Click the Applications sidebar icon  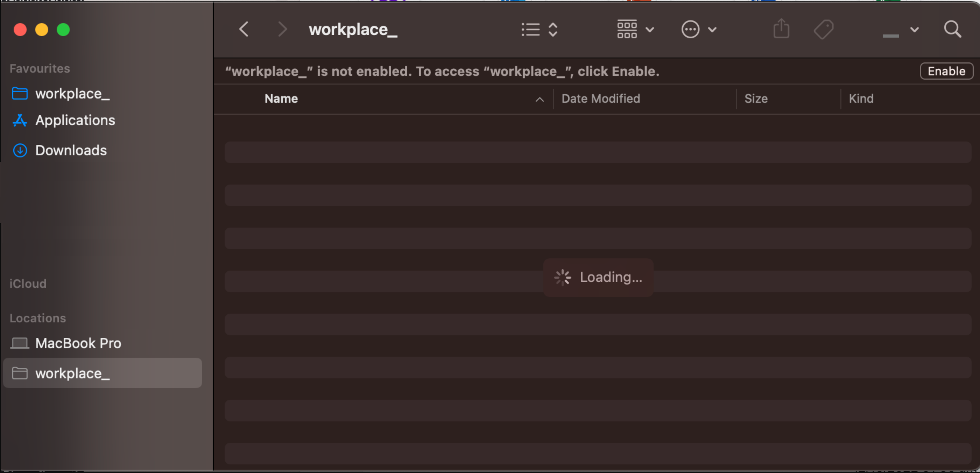pyautogui.click(x=20, y=120)
